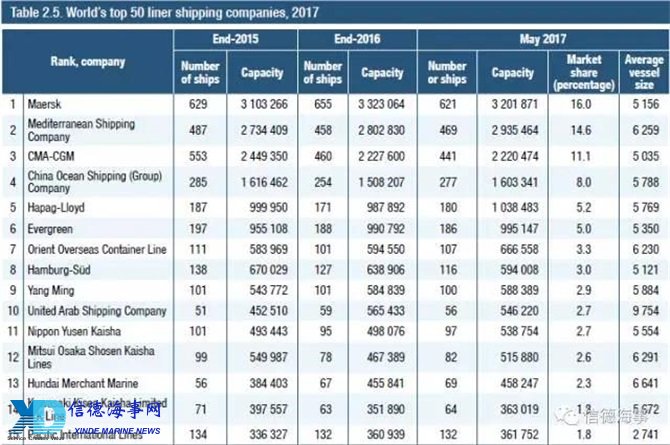This screenshot has height=445, width=670.
Task: Click Maersk End-2015 capacity '3 103 266'
Action: click(x=264, y=104)
